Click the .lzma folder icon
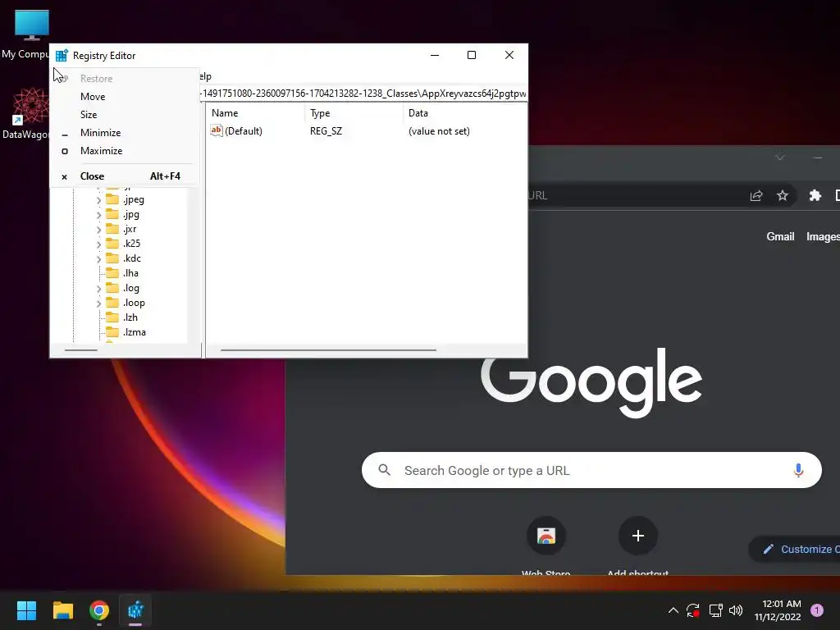The image size is (840, 630). 112,332
